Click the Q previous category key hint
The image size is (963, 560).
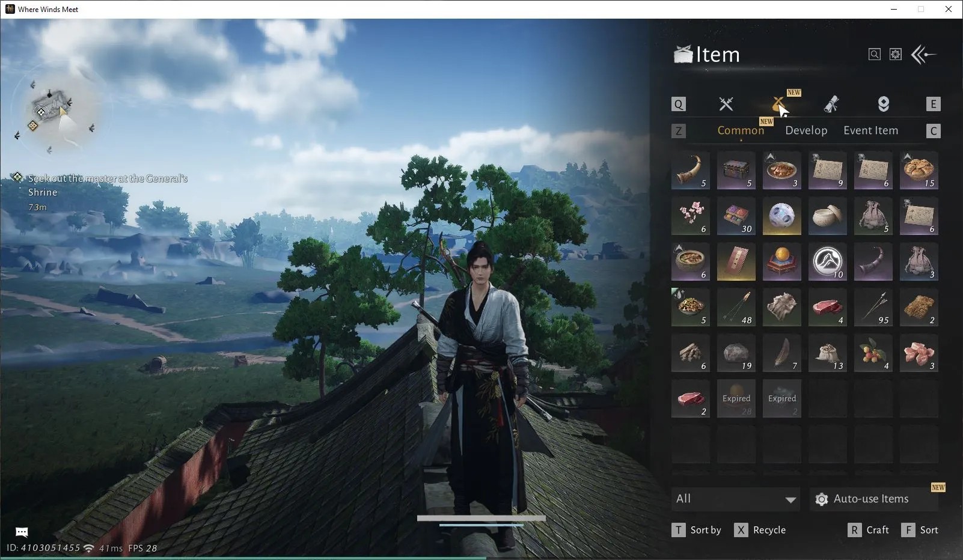[x=679, y=104]
